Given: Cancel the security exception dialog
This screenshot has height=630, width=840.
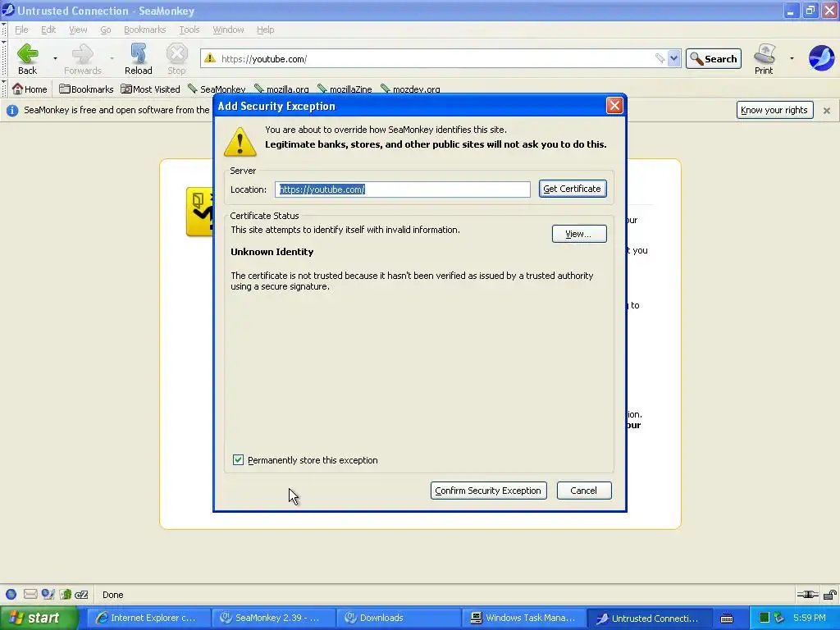Looking at the screenshot, I should pos(583,491).
